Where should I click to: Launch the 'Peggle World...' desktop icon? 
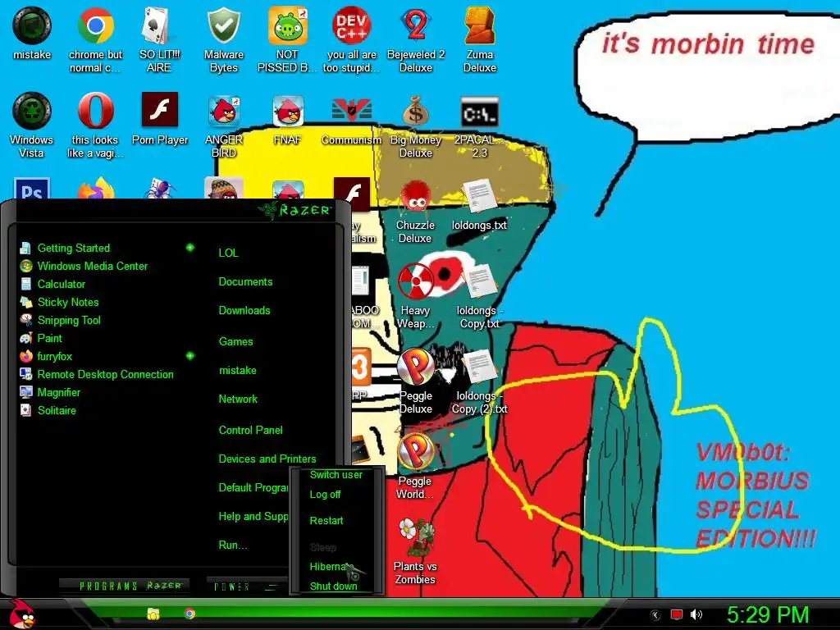(x=415, y=466)
